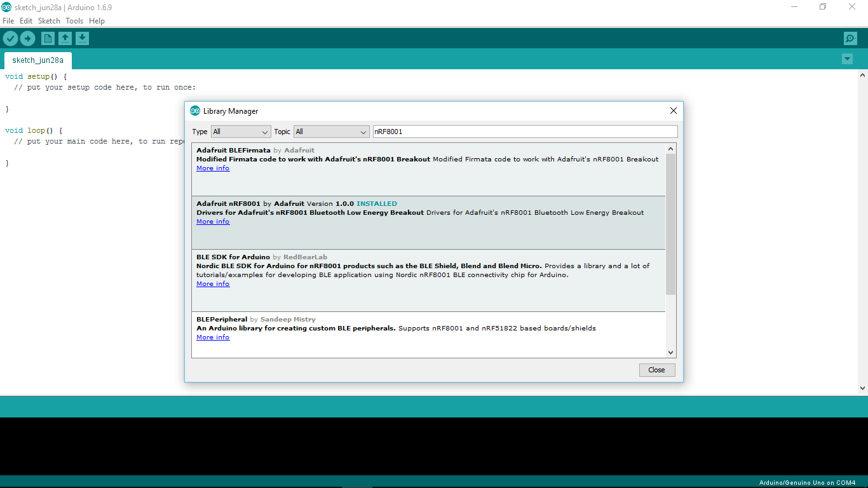This screenshot has width=868, height=488.
Task: Open the File menu
Action: click(8, 21)
